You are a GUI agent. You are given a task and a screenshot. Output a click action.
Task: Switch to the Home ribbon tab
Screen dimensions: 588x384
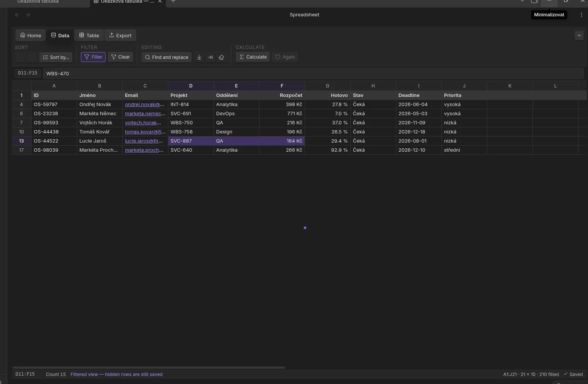tap(30, 35)
